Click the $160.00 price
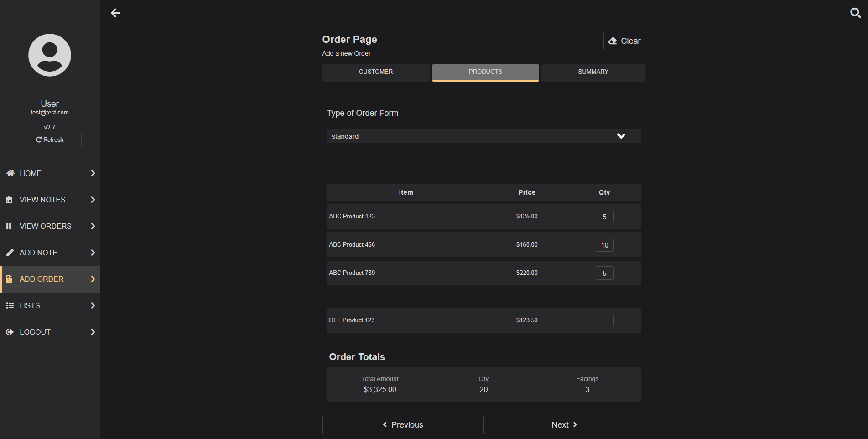 coord(527,244)
